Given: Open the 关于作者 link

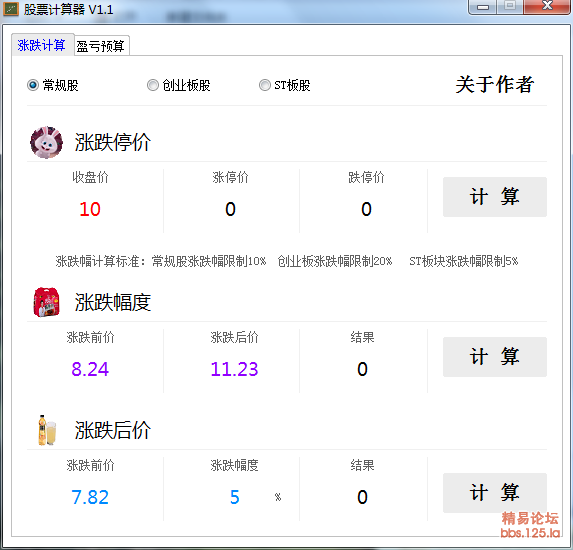Looking at the screenshot, I should 495,84.
